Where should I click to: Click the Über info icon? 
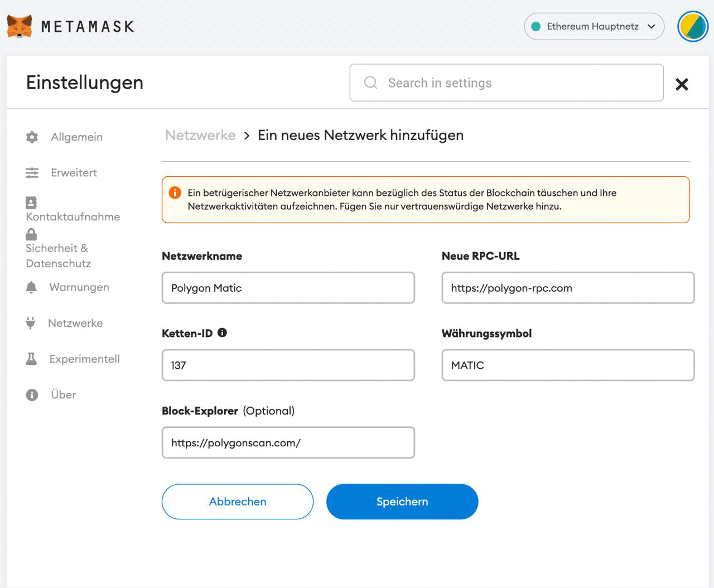32,395
